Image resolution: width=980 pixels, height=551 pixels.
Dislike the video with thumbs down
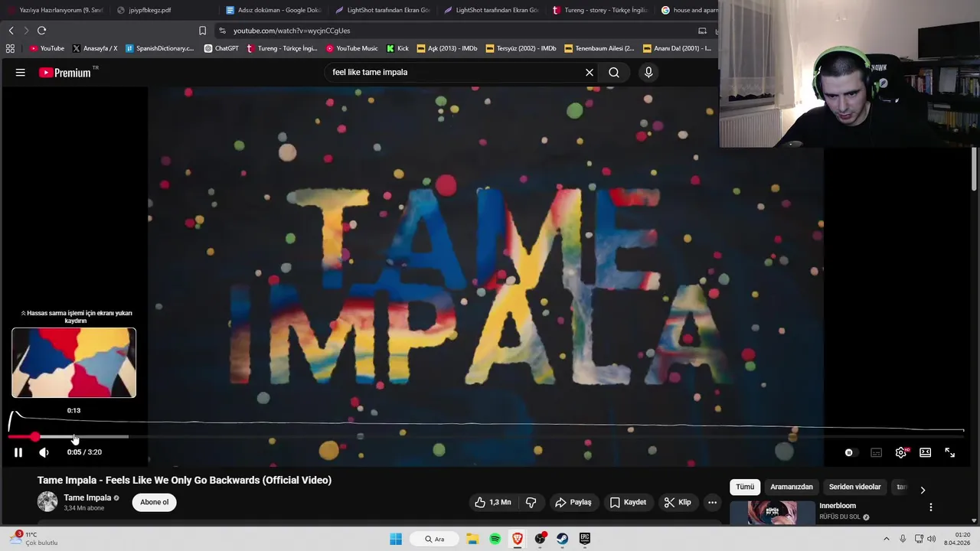click(x=531, y=503)
